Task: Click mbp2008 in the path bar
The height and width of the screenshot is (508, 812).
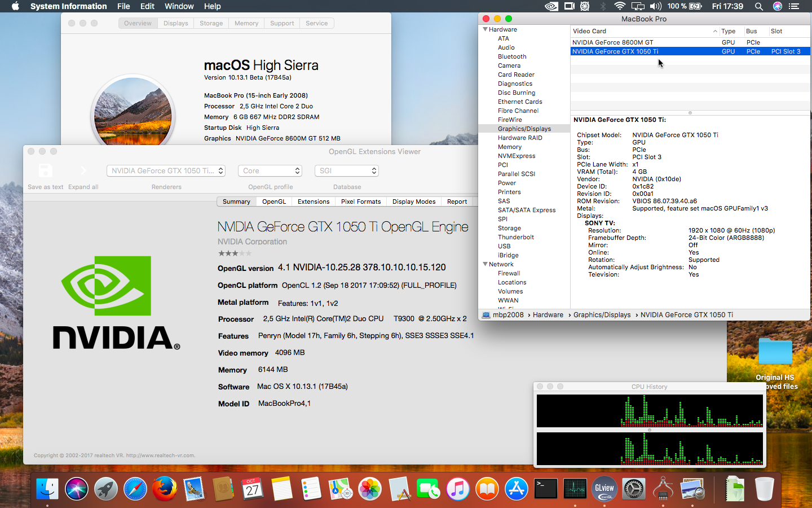Action: click(x=503, y=315)
